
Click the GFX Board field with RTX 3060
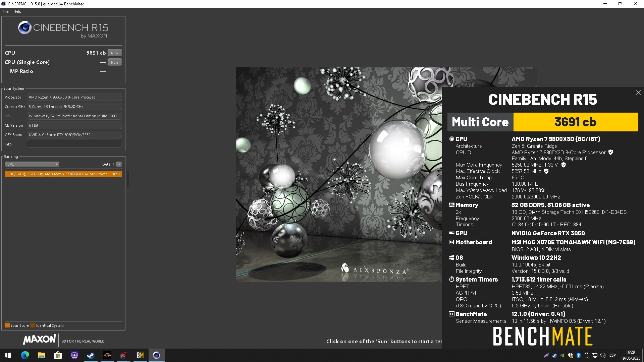pyautogui.click(x=74, y=135)
